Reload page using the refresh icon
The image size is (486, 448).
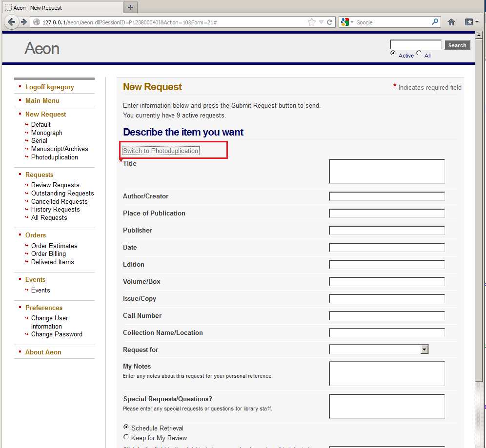click(x=330, y=22)
